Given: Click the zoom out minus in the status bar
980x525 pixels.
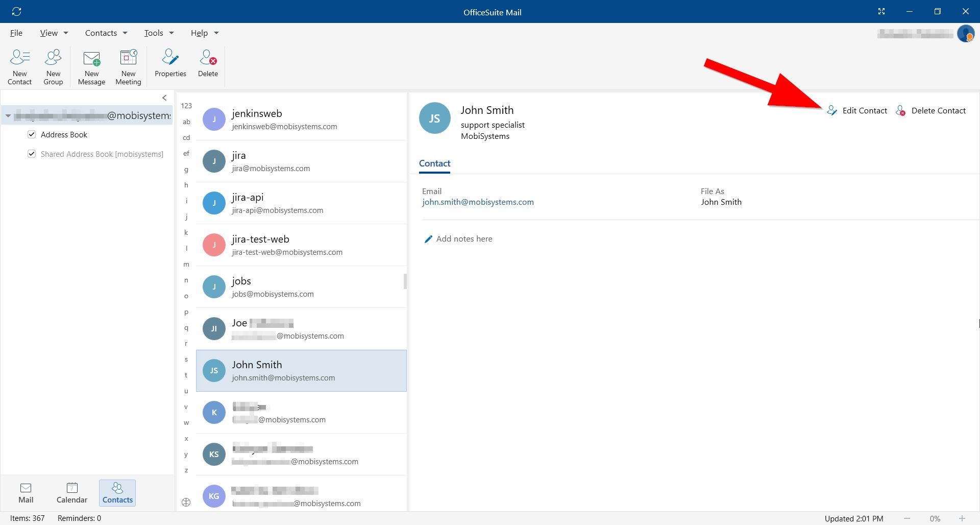Looking at the screenshot, I should 907,518.
